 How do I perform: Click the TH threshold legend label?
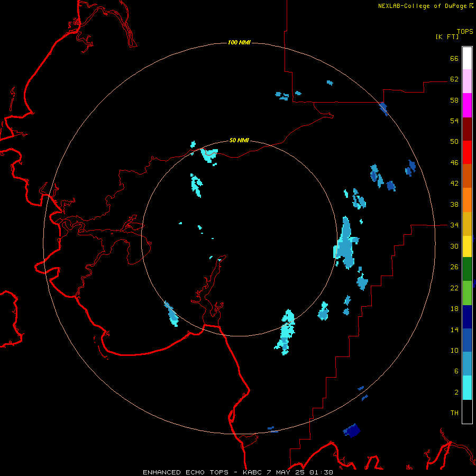(x=454, y=413)
